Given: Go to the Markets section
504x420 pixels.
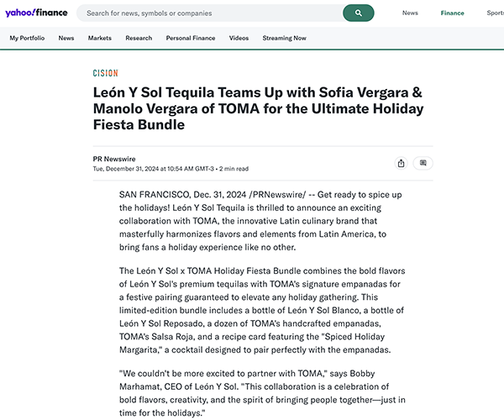Looking at the screenshot, I should pyautogui.click(x=99, y=38).
